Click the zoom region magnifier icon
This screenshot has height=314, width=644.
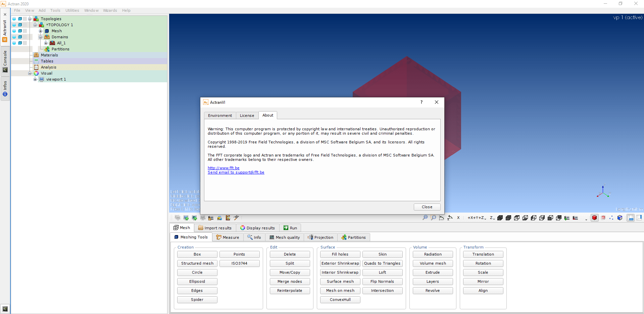click(433, 218)
